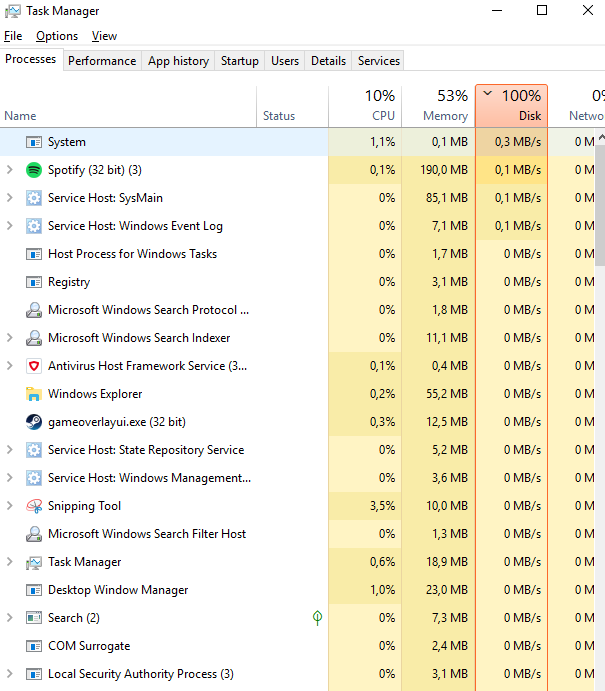Switch to the Performance tab

102,61
